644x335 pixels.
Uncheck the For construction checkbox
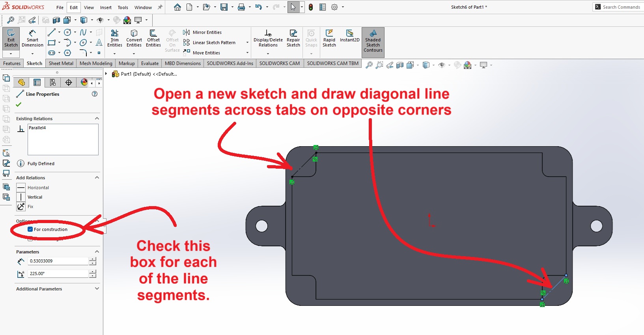pyautogui.click(x=30, y=229)
